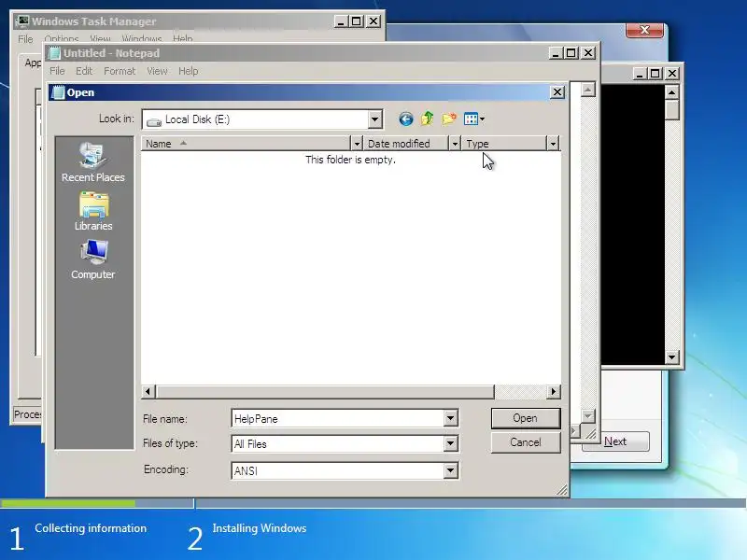Image resolution: width=747 pixels, height=560 pixels.
Task: Click the Open button
Action: pyautogui.click(x=526, y=418)
